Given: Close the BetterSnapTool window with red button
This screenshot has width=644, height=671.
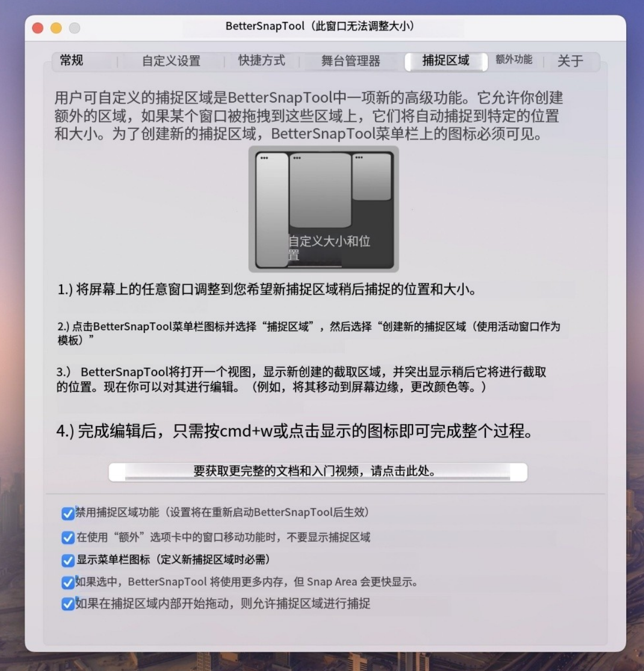Looking at the screenshot, I should pyautogui.click(x=38, y=28).
